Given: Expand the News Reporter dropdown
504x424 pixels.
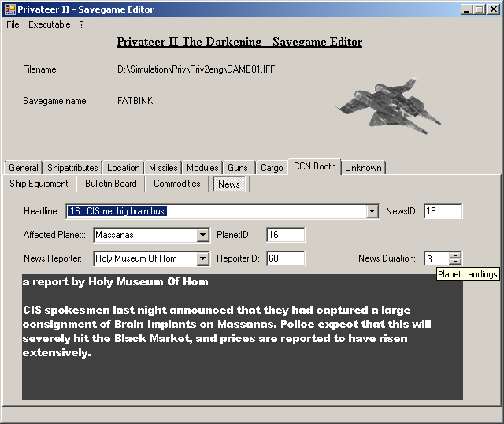Looking at the screenshot, I should (x=203, y=258).
